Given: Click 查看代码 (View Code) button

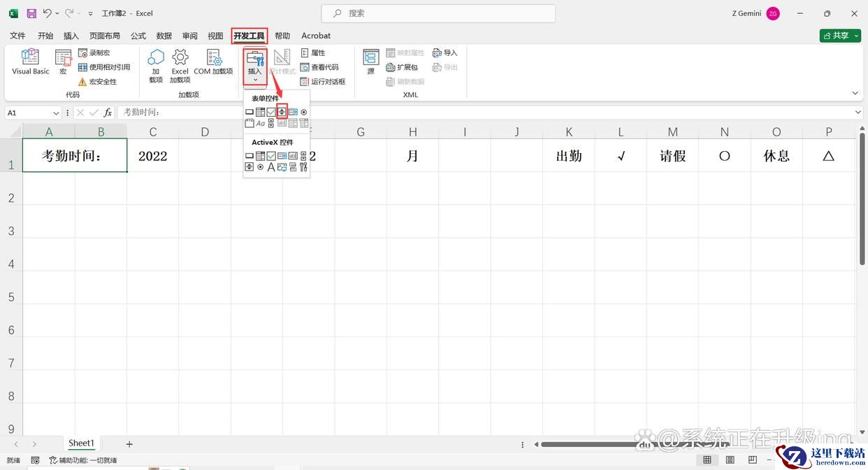Looking at the screenshot, I should click(319, 67).
